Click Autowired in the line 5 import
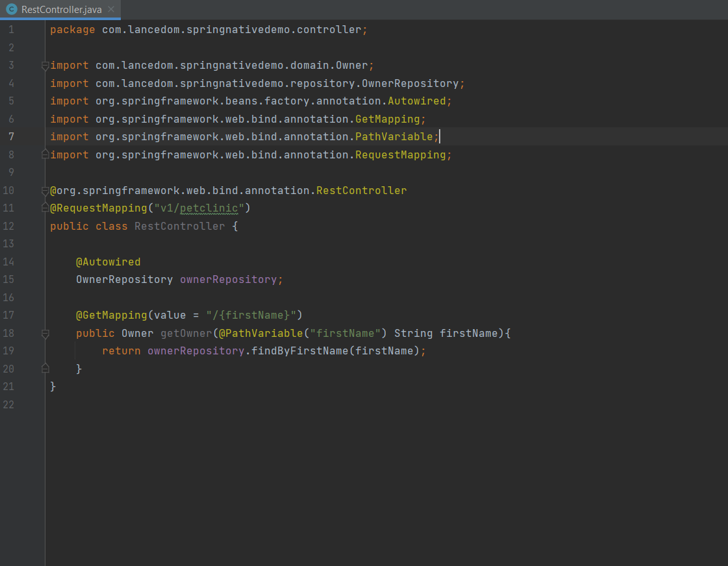This screenshot has width=728, height=566. point(416,101)
